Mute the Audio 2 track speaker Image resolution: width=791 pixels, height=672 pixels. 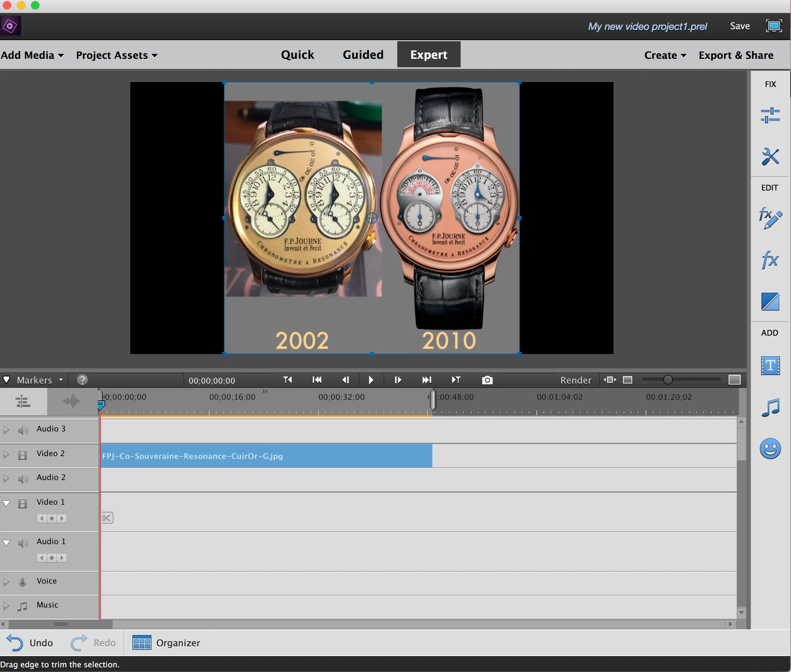(23, 479)
